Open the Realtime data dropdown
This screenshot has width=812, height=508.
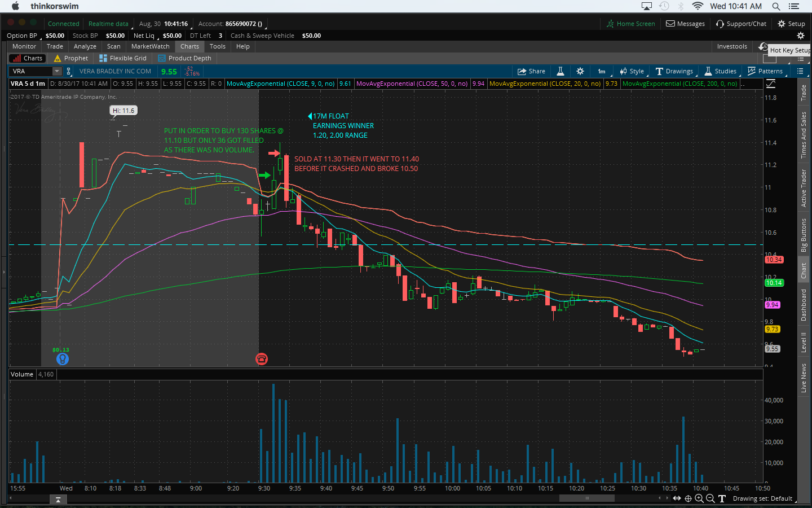pos(109,24)
